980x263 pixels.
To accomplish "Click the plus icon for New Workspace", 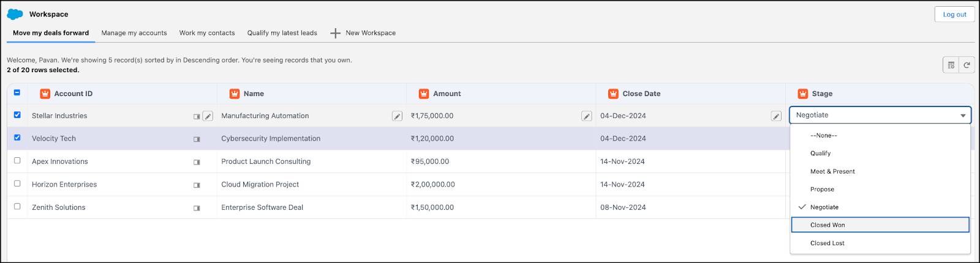I will (x=335, y=33).
